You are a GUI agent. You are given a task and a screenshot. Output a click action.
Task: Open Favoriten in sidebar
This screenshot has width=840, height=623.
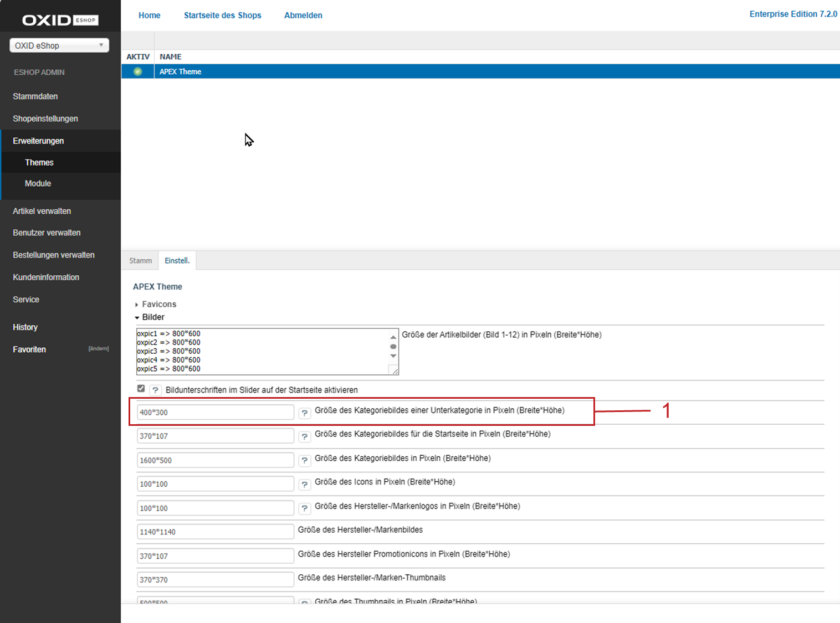click(x=29, y=349)
